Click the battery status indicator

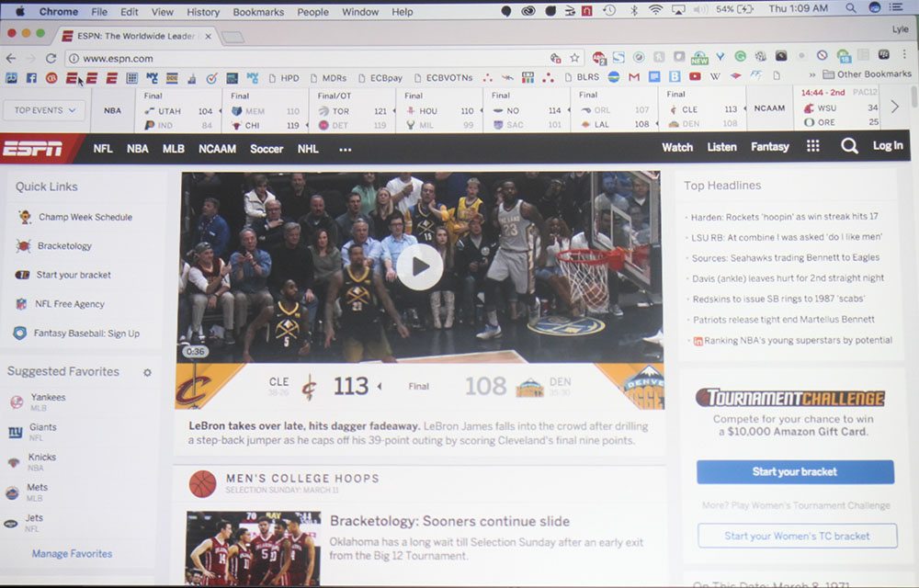(x=734, y=9)
